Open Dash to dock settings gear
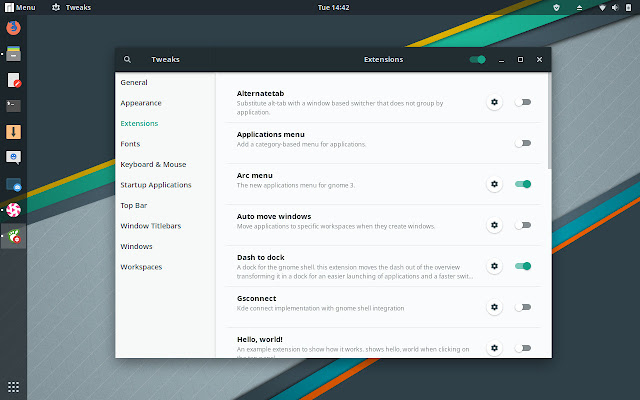The width and height of the screenshot is (640, 400). coord(494,266)
